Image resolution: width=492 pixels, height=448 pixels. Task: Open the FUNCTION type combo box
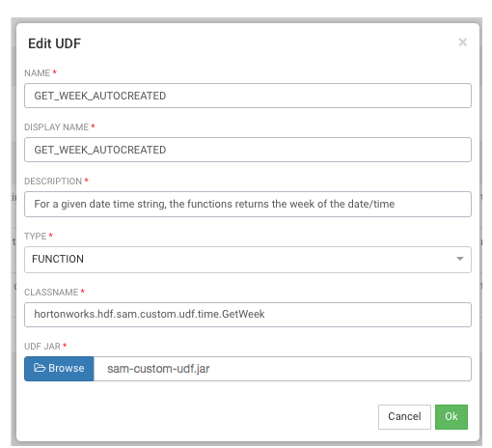pyautogui.click(x=248, y=260)
